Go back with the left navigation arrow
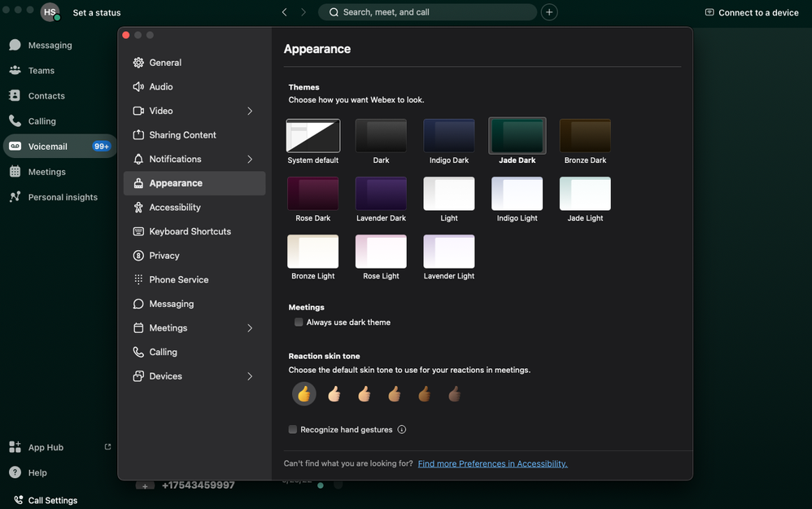The width and height of the screenshot is (812, 509). pyautogui.click(x=284, y=12)
